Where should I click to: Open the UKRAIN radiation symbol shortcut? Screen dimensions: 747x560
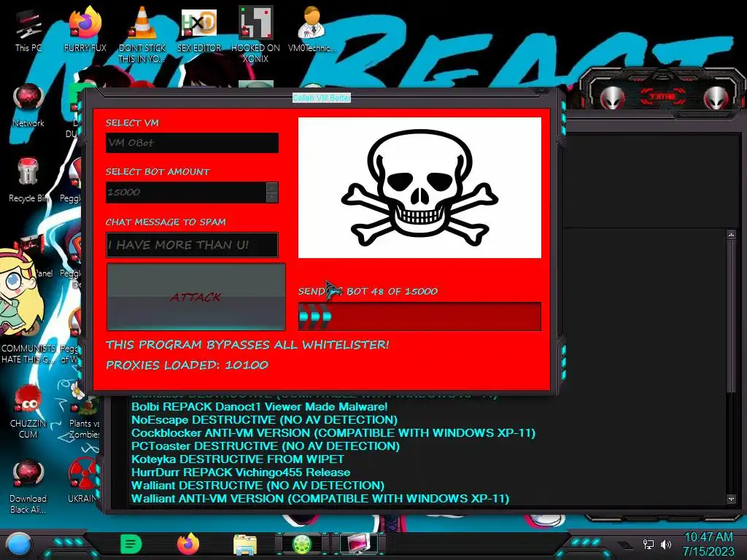point(83,481)
